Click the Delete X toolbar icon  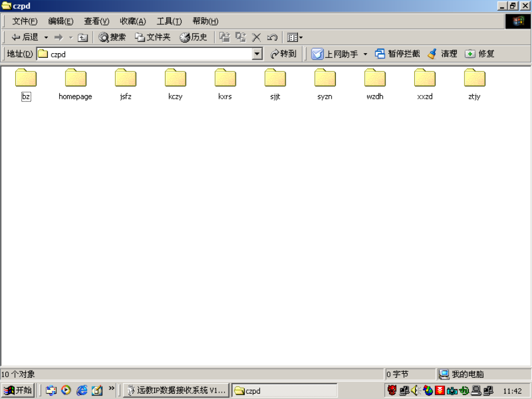[257, 37]
